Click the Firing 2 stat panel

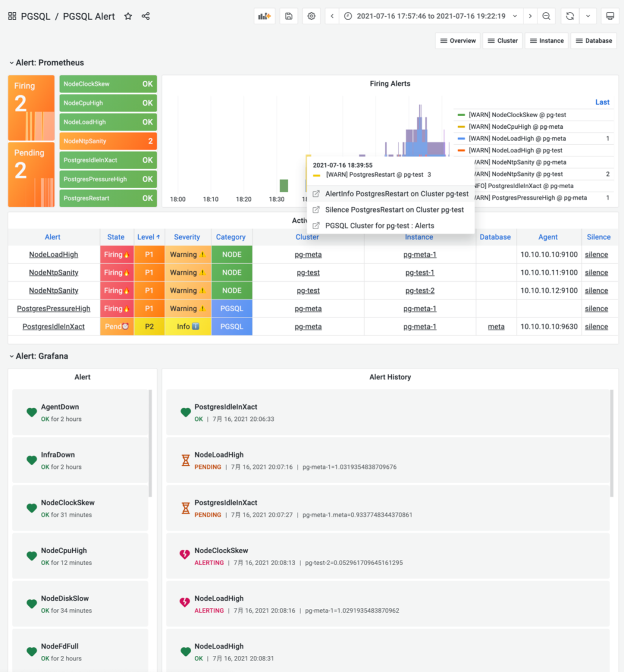click(31, 108)
